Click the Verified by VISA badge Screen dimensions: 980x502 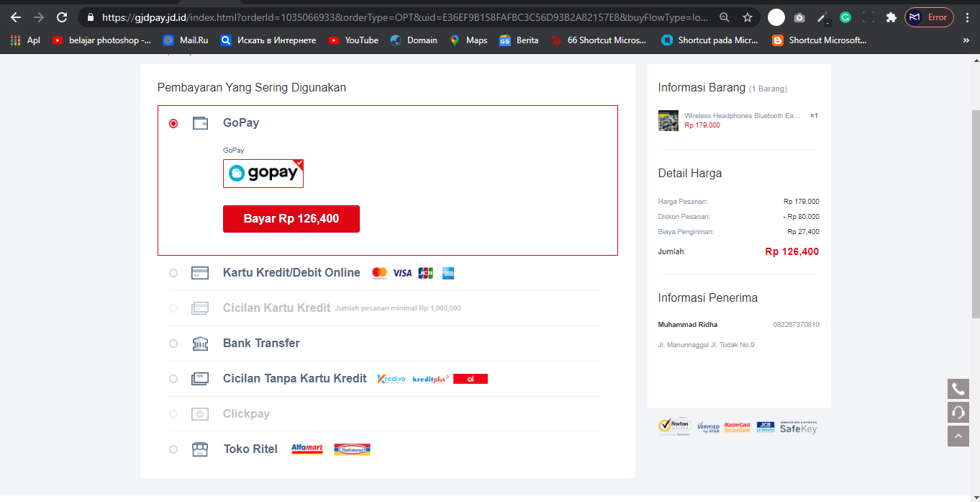pyautogui.click(x=708, y=428)
